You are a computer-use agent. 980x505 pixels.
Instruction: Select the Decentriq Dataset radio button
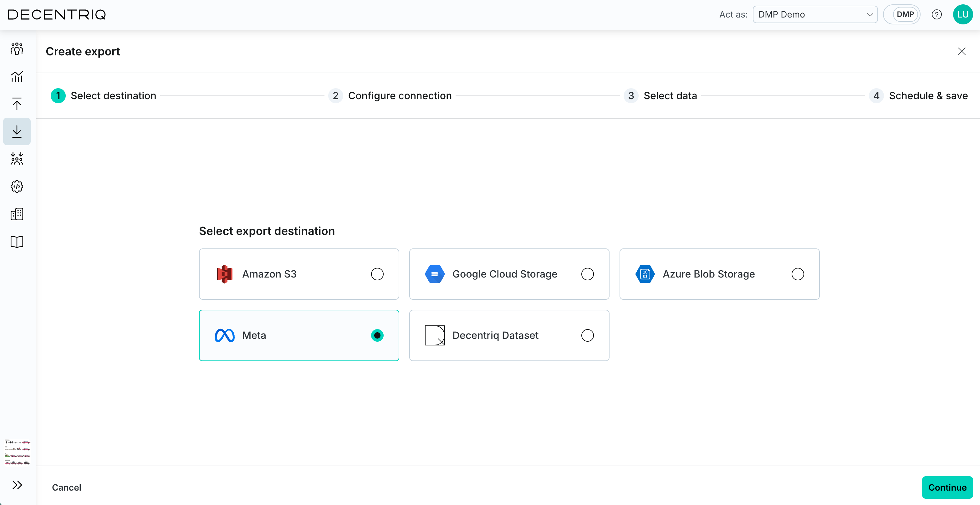[587, 335]
